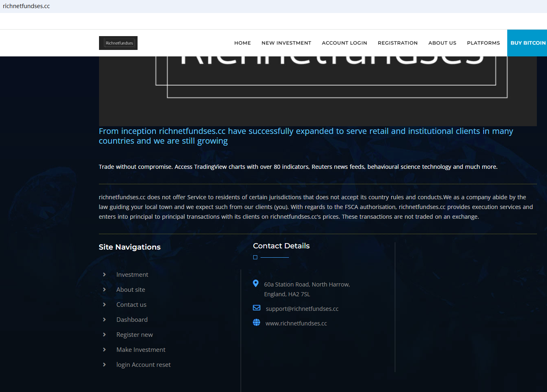Image resolution: width=547 pixels, height=392 pixels.
Task: Click the support@richnetfundses.cc email link
Action: pyautogui.click(x=302, y=309)
